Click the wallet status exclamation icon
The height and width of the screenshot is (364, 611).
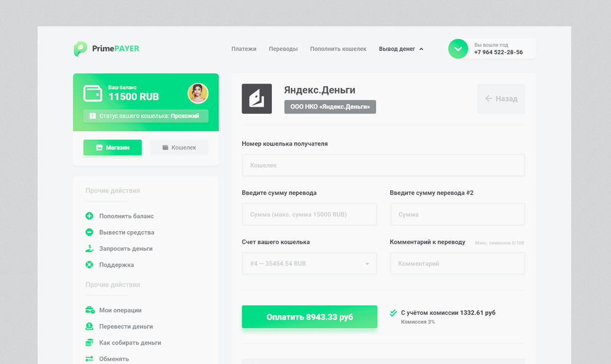tap(92, 116)
